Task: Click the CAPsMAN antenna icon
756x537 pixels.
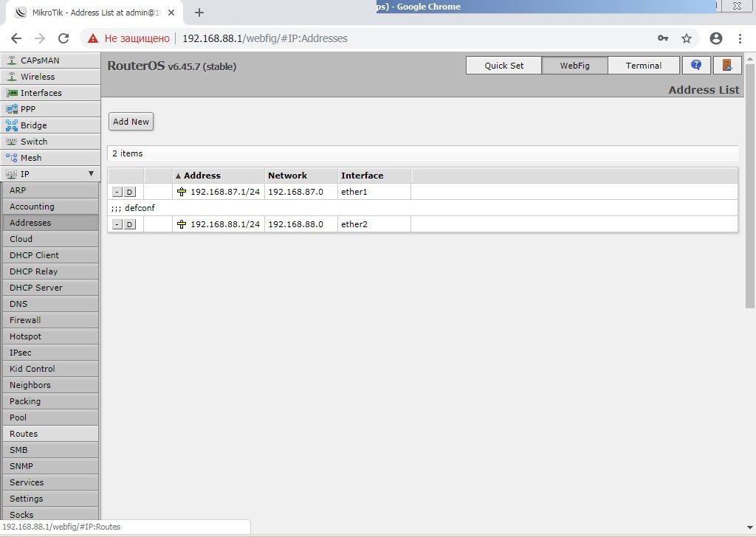Action: click(x=12, y=60)
